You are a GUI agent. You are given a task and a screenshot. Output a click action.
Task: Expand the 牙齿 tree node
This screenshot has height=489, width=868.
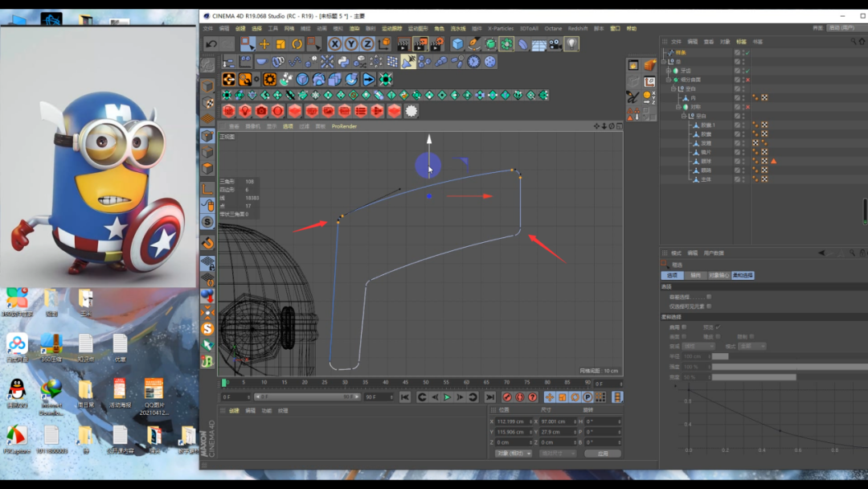(669, 71)
